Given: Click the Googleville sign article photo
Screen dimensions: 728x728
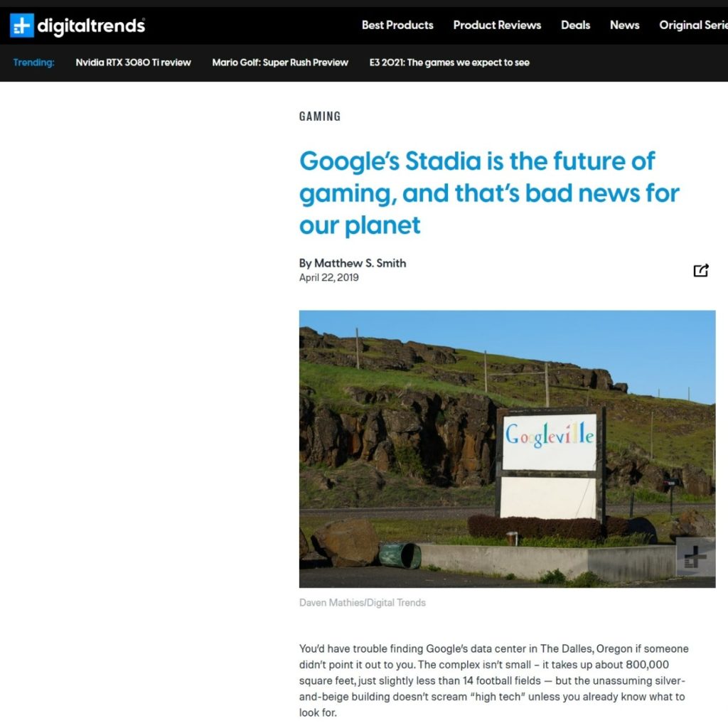Looking at the screenshot, I should pyautogui.click(x=507, y=449).
